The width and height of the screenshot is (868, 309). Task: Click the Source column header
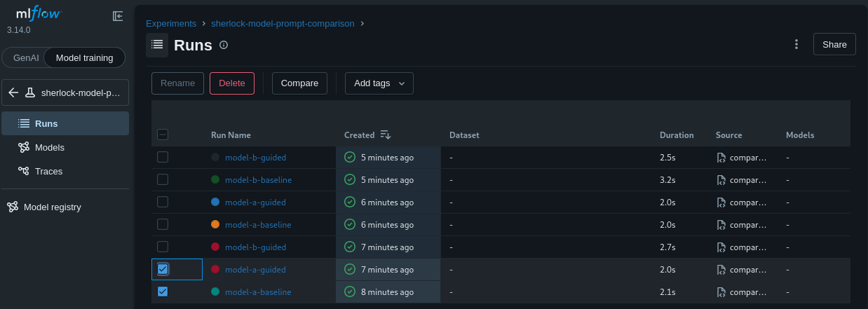(728, 135)
